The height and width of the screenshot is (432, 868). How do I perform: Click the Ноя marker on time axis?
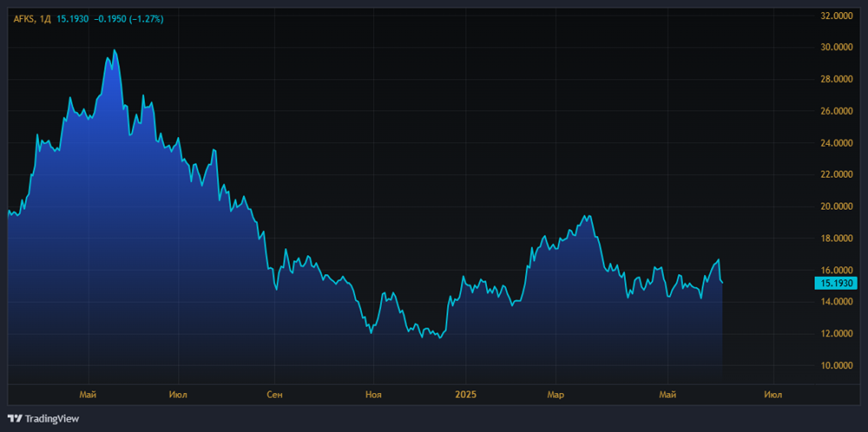(x=373, y=395)
